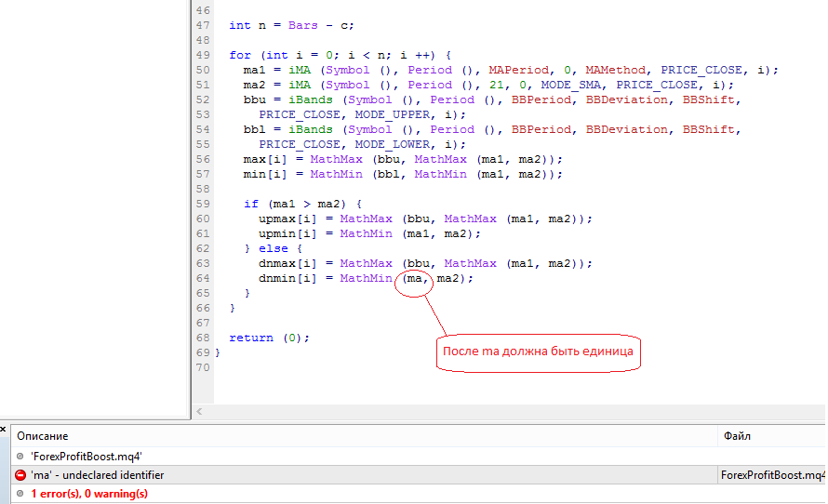Click 'dnmin[i]' on line 64
Image resolution: width=828 pixels, height=504 pixels.
[287, 278]
